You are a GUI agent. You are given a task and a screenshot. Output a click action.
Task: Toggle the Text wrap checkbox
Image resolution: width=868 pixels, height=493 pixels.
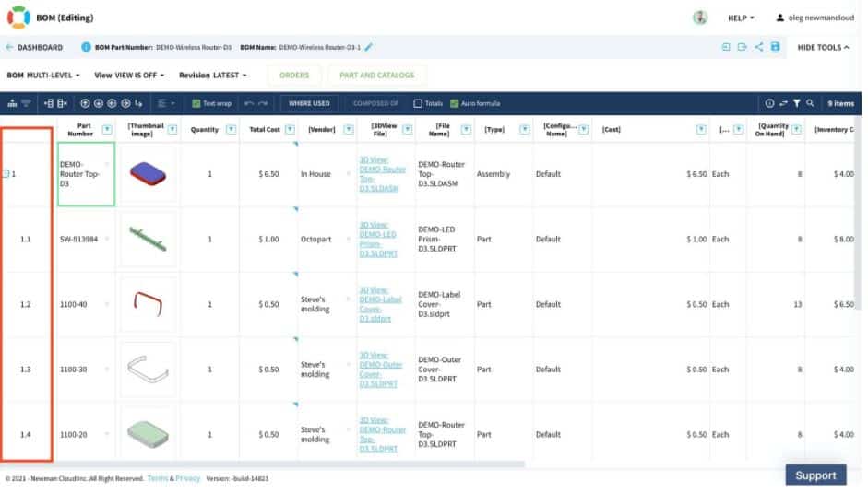196,103
